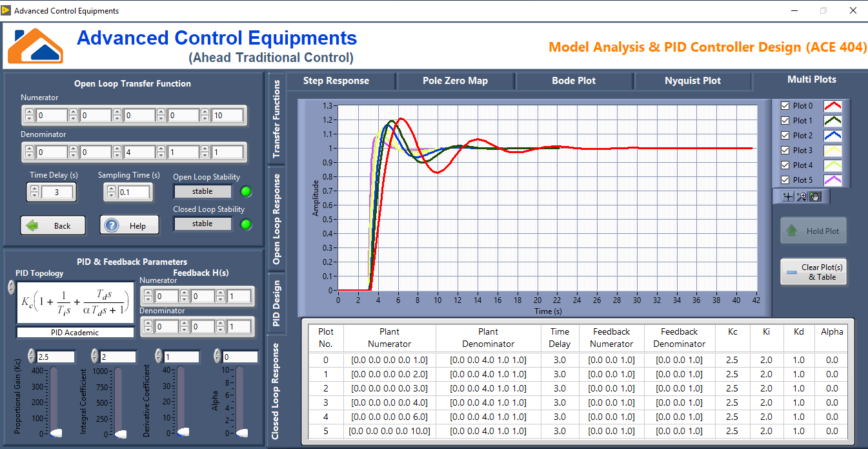Focus the Time Delay input showing 3
The height and width of the screenshot is (449, 868).
point(58,192)
